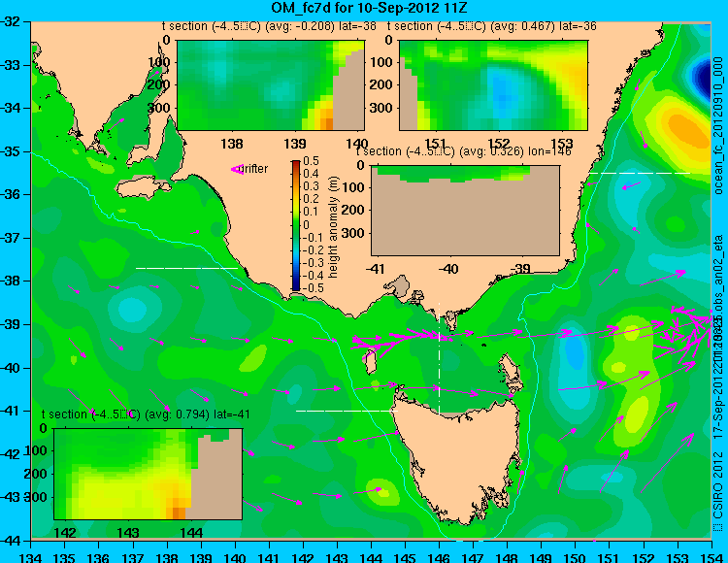This screenshot has height=563, width=728.
Task: Open the lat=-41 temperature section inset plot
Action: click(x=149, y=474)
